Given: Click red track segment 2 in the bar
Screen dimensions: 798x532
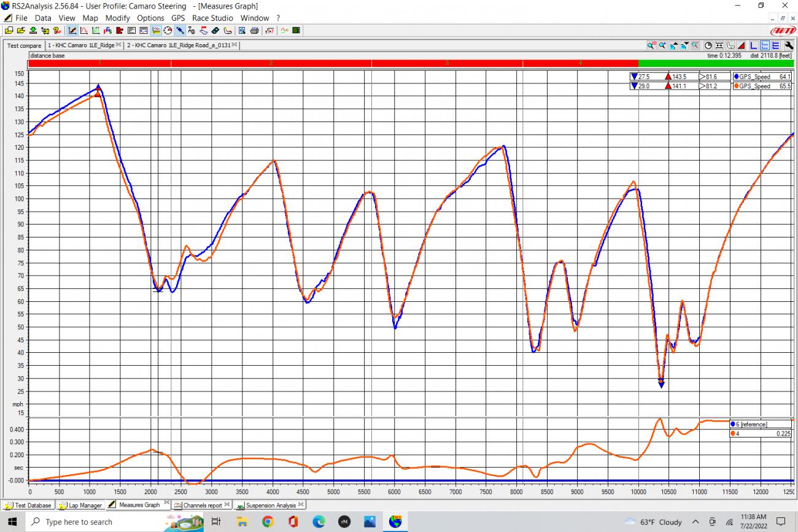Looking at the screenshot, I should click(271, 63).
